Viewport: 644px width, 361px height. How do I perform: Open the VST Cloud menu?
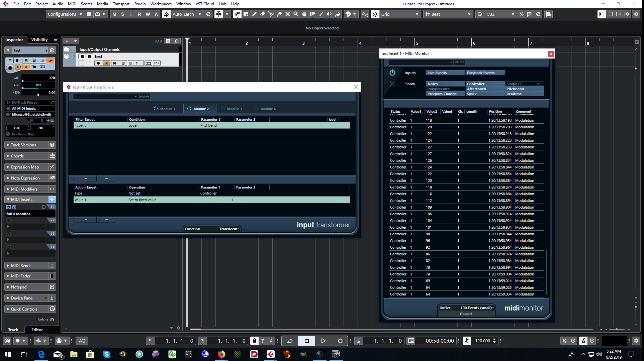[x=205, y=4]
